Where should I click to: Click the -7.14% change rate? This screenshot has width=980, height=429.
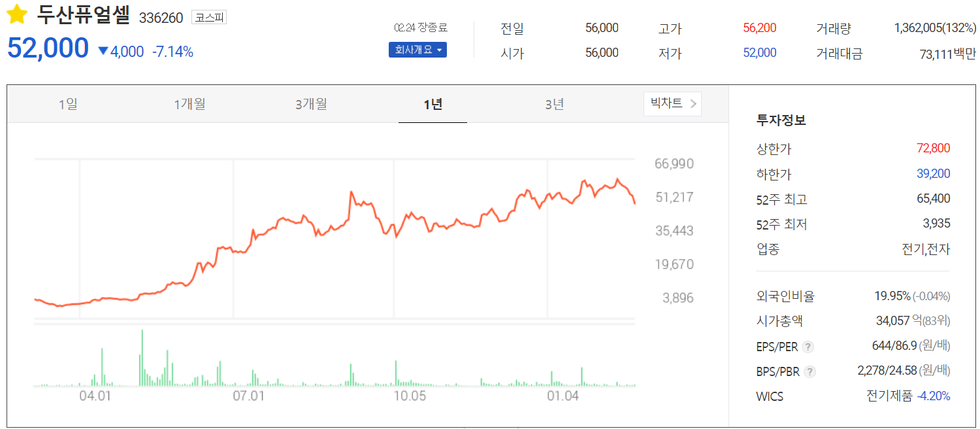(x=173, y=52)
